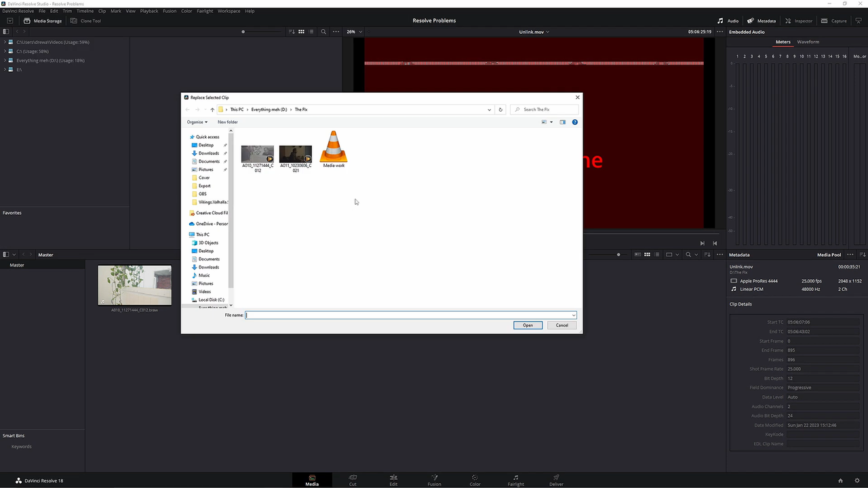Switch to the Waveform tab

tap(808, 41)
